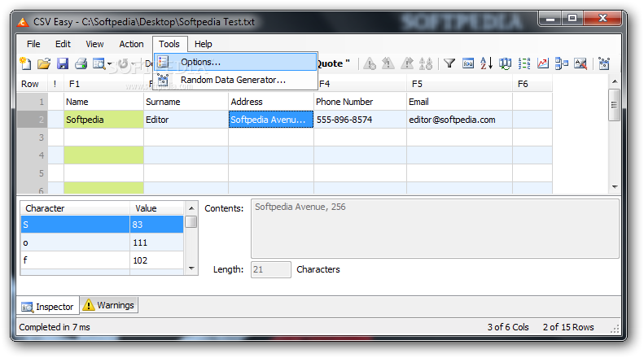
Task: Click the F1 column header
Action: pyautogui.click(x=103, y=84)
